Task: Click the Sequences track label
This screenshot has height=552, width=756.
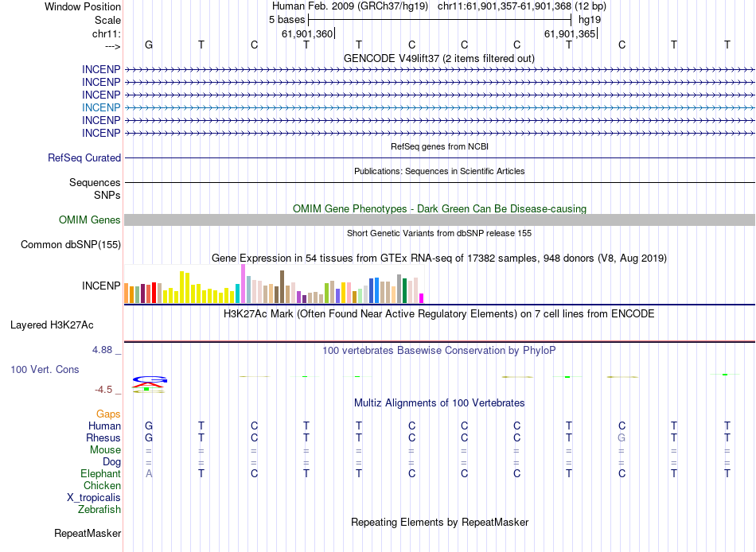Action: [x=95, y=182]
